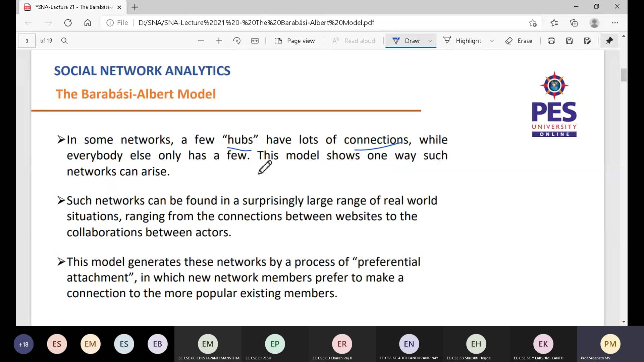Search within the PDF document
The height and width of the screenshot is (362, 644).
pyautogui.click(x=64, y=41)
